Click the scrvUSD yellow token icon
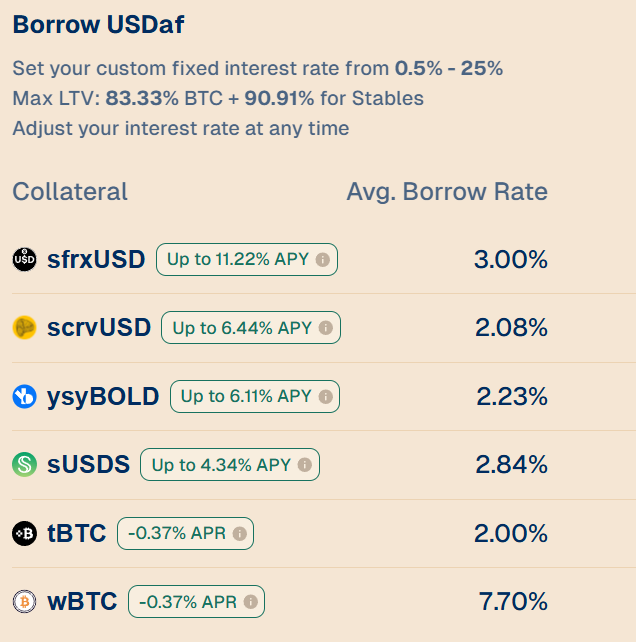 [25, 328]
